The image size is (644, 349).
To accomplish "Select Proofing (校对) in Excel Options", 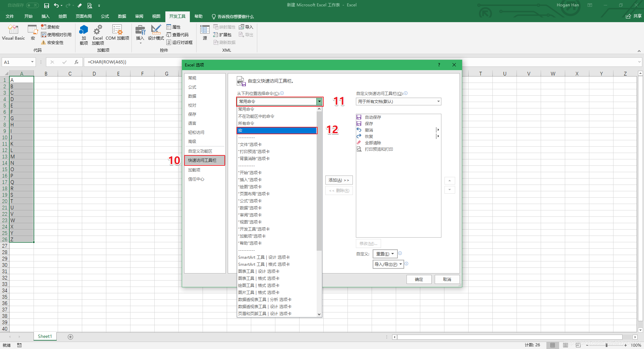I will [x=205, y=105].
